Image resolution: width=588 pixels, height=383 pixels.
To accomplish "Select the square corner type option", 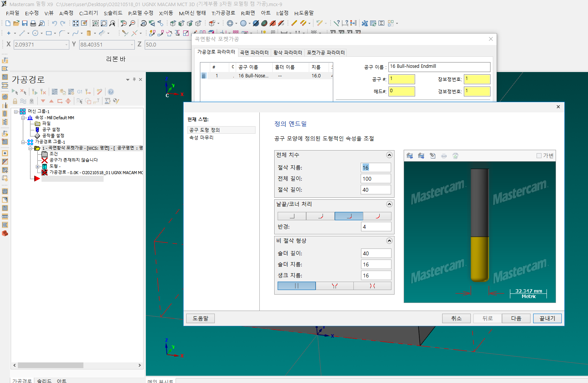I will [292, 216].
